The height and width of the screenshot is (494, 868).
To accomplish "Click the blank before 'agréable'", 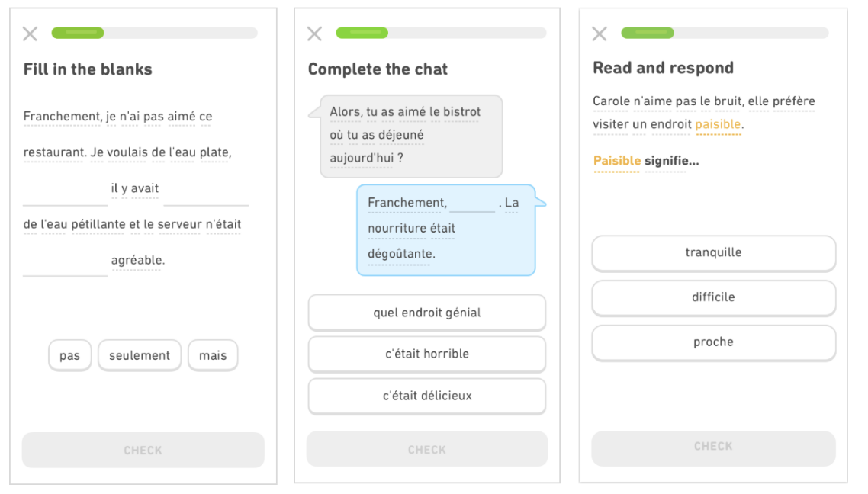I will tap(66, 267).
